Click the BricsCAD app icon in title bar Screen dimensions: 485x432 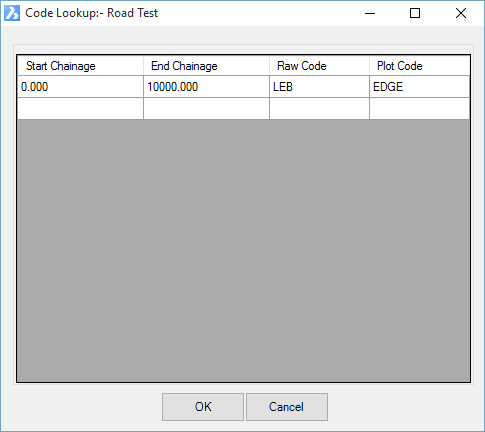[12, 13]
